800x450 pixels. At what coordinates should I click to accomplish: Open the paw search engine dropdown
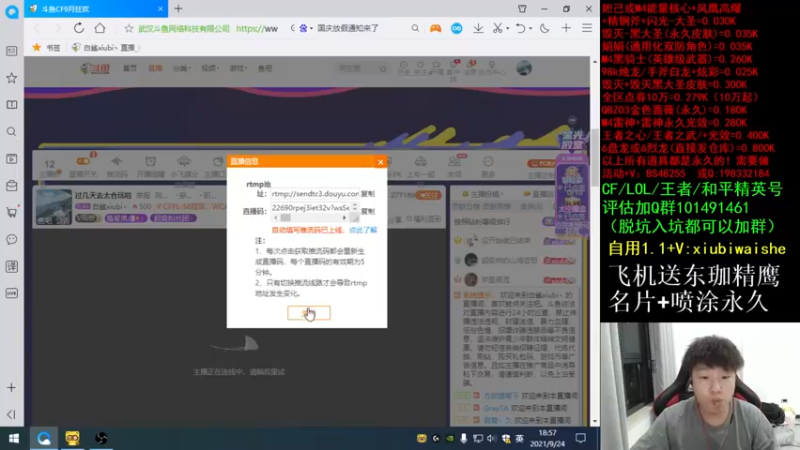coord(305,28)
